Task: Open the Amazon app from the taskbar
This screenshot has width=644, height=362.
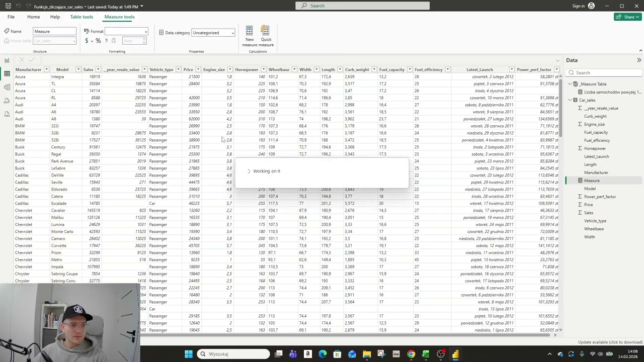Action: pyautogui.click(x=307, y=354)
